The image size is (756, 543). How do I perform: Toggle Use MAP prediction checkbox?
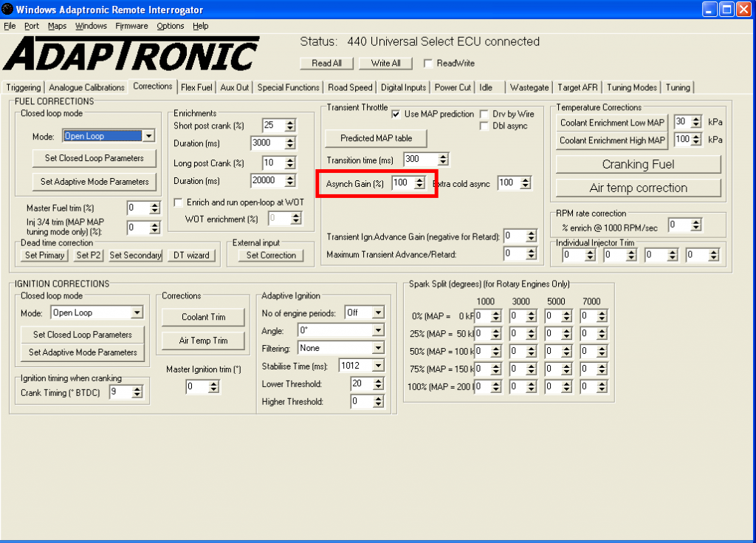[396, 114]
